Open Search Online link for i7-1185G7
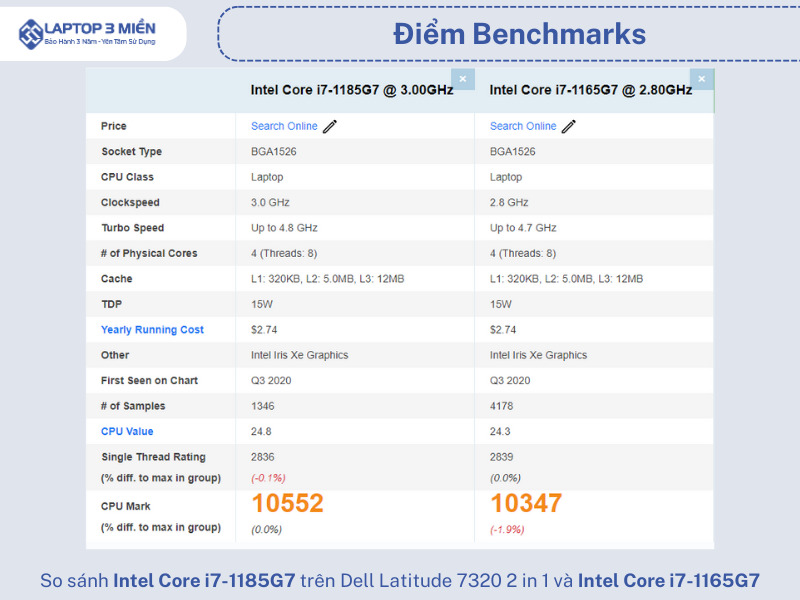 (x=284, y=126)
